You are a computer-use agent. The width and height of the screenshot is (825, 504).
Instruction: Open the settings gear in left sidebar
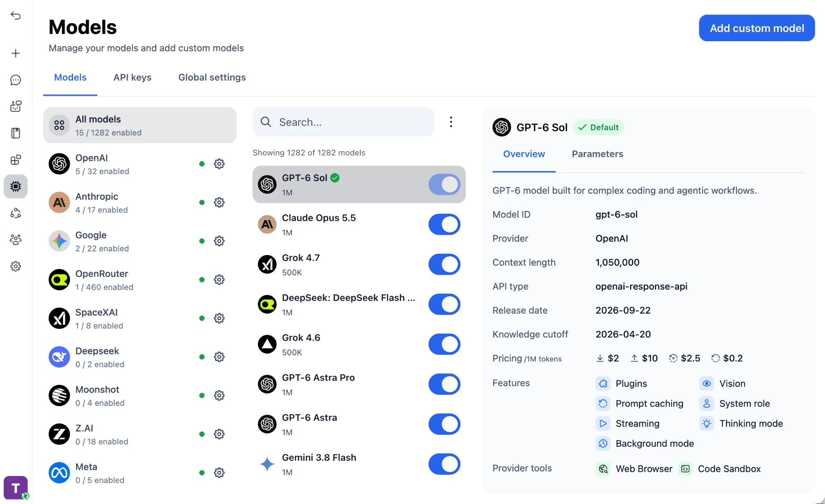point(16,266)
